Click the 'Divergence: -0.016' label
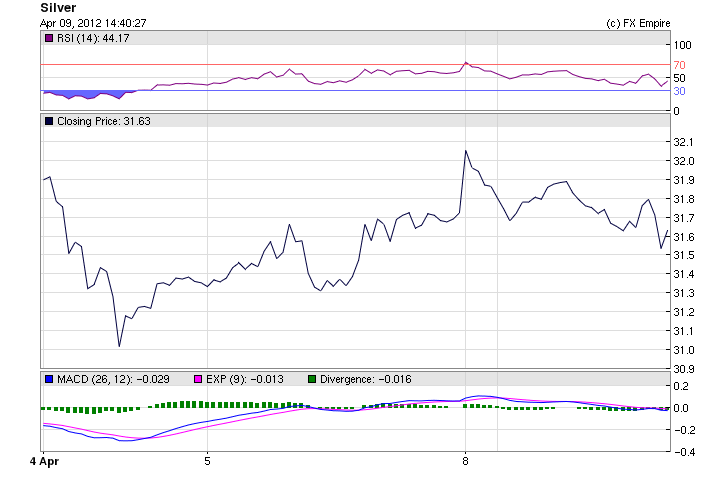This screenshot has height=487, width=710. (x=366, y=379)
